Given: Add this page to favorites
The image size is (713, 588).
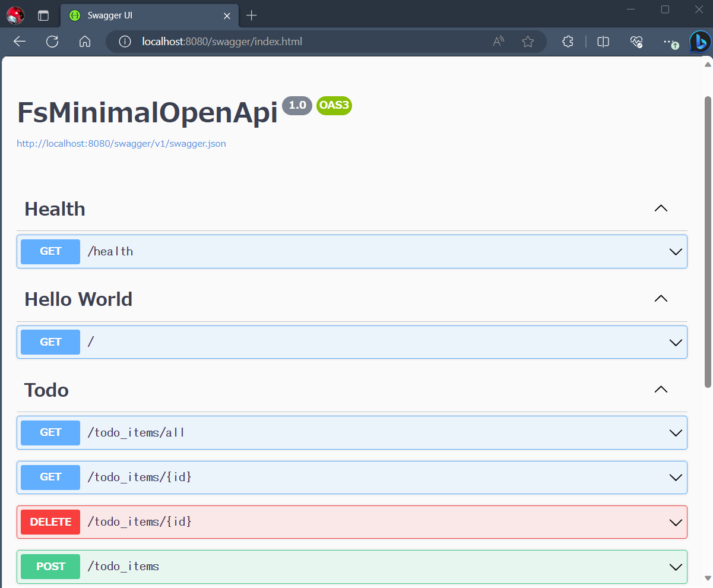Looking at the screenshot, I should (528, 42).
